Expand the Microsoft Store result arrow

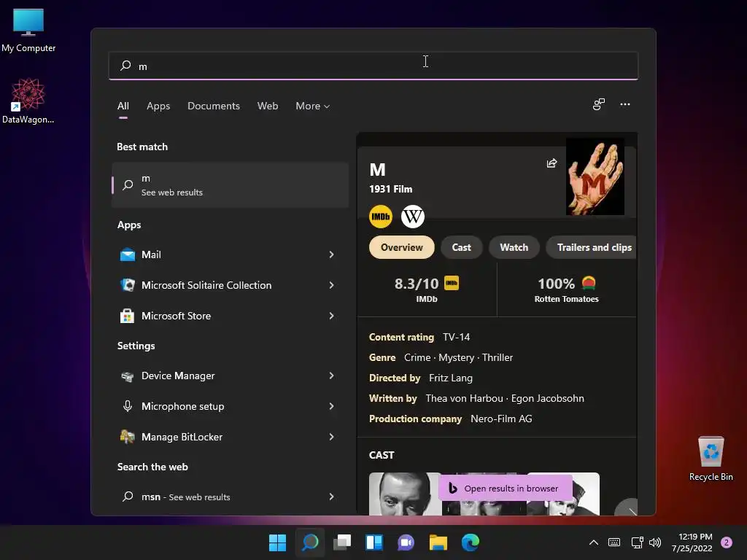click(x=332, y=316)
